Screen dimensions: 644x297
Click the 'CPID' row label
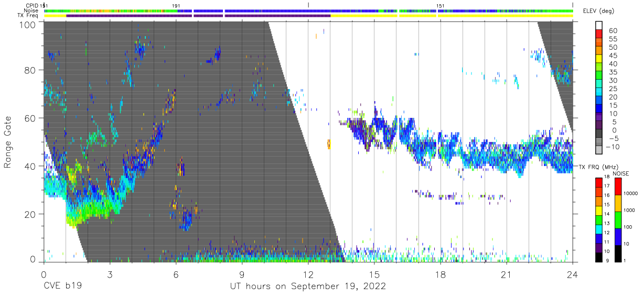click(x=32, y=6)
